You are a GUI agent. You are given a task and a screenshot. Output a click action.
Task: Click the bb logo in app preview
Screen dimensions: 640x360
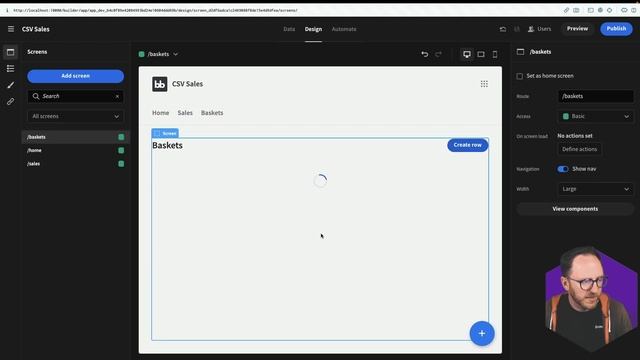pos(160,84)
